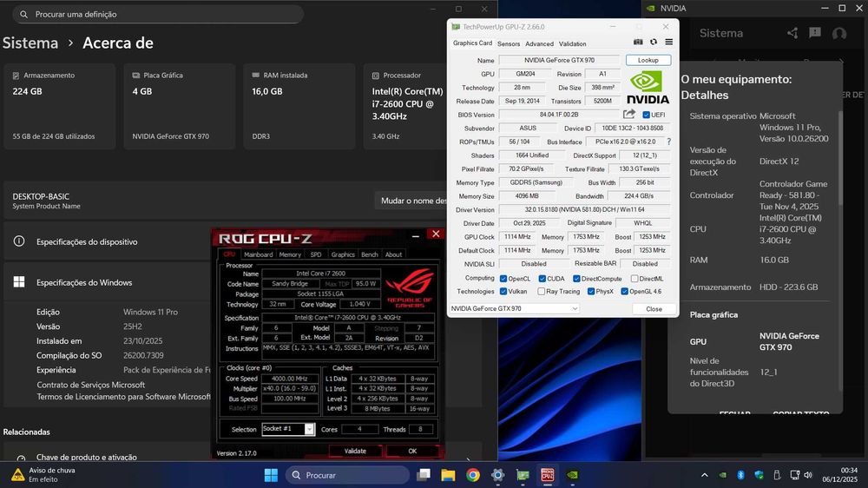Open the user profile icon in NVIDIA app
This screenshot has height=488, width=868.
pyautogui.click(x=839, y=33)
